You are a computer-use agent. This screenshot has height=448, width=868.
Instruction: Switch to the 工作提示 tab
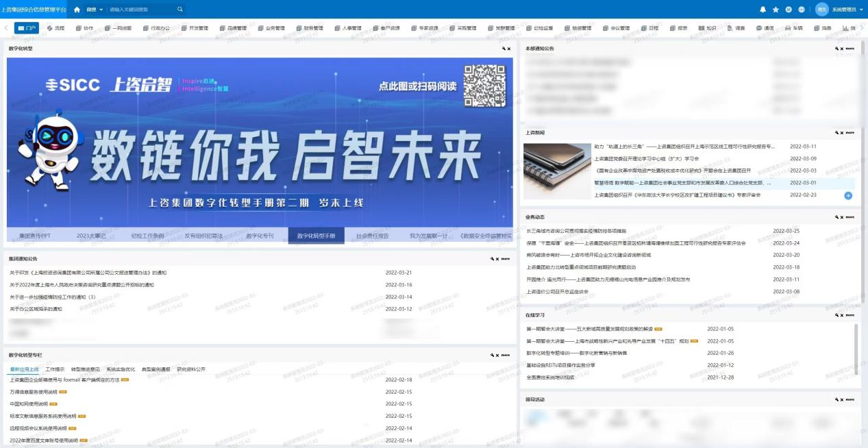point(55,369)
